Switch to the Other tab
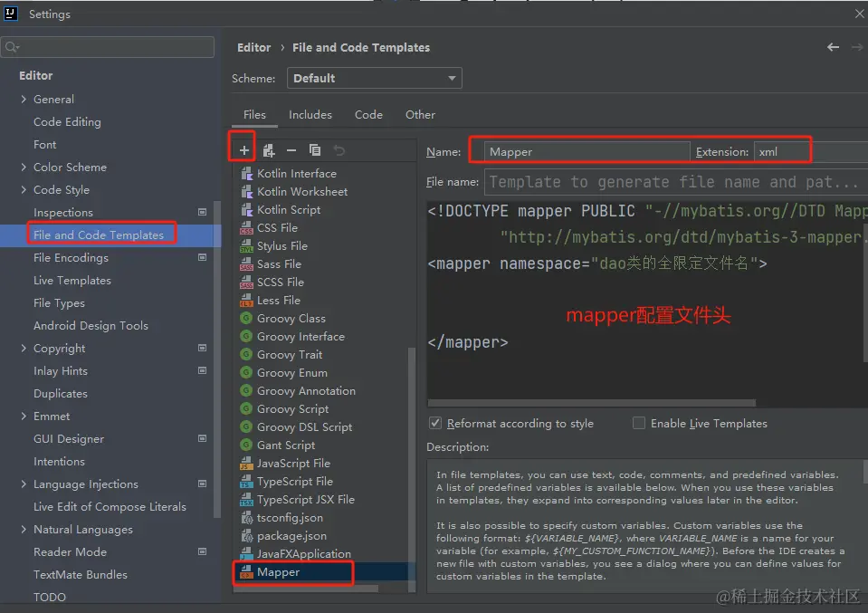The height and width of the screenshot is (613, 868). coord(420,115)
